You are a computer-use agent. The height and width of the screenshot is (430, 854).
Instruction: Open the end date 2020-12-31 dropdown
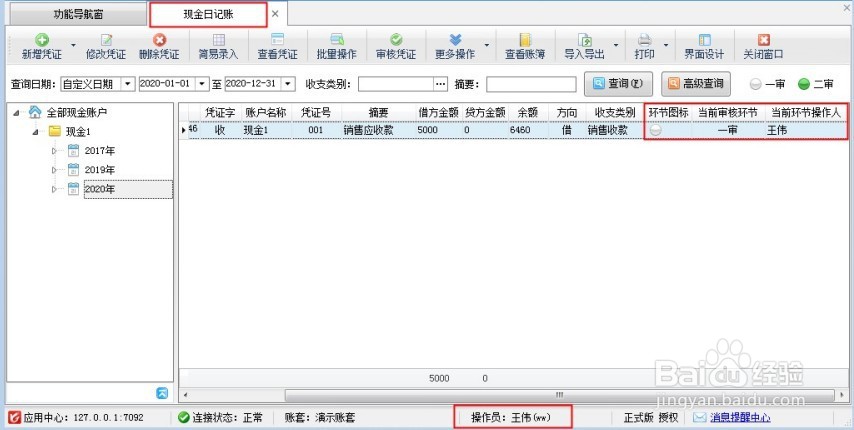(x=288, y=84)
